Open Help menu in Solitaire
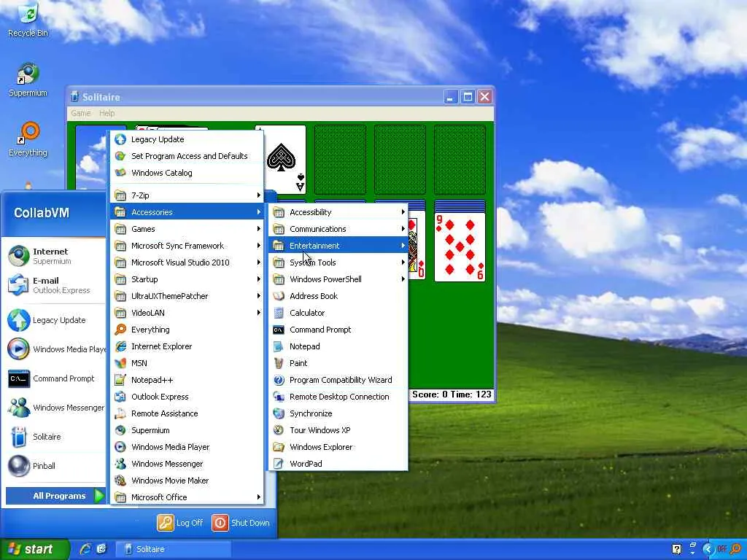This screenshot has width=747, height=560. tap(107, 113)
